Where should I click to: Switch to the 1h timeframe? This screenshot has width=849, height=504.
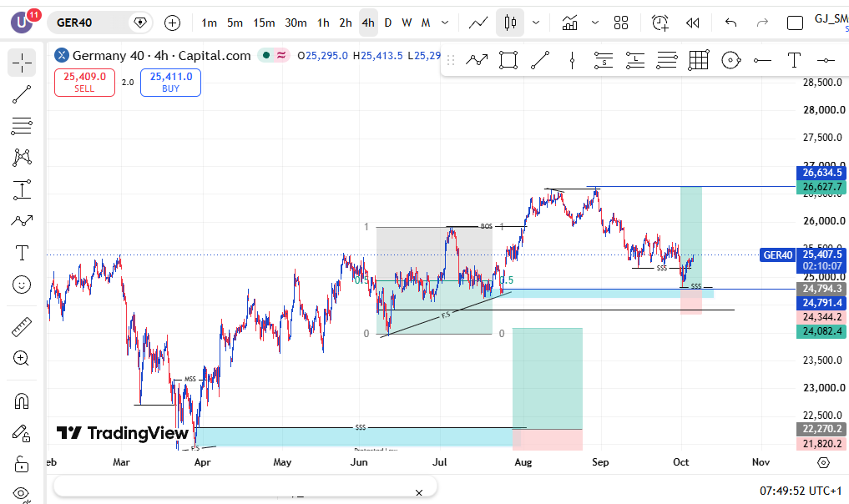click(x=323, y=23)
